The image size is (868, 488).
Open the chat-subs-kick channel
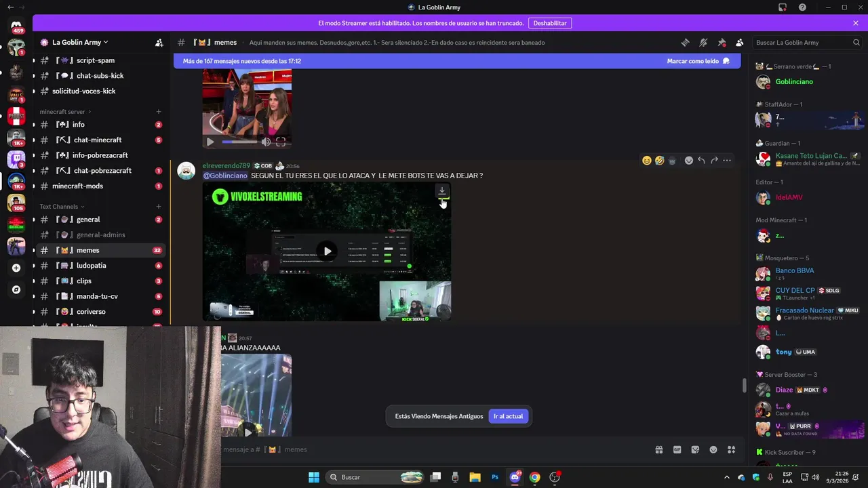coord(101,76)
